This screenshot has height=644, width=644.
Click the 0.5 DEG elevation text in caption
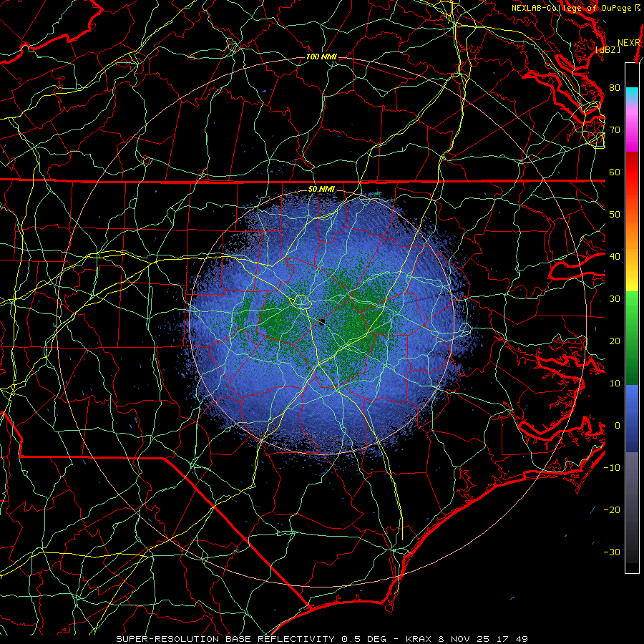coord(364,639)
